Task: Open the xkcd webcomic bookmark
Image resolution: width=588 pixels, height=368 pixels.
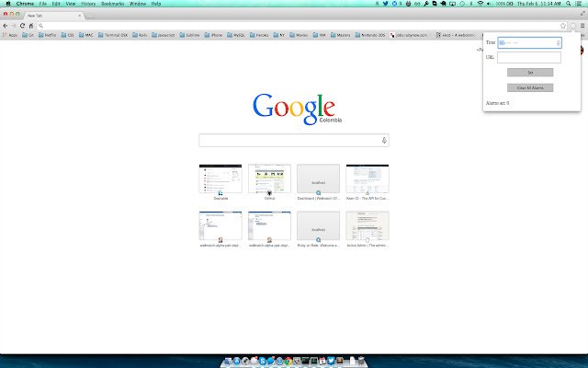Action: 456,35
